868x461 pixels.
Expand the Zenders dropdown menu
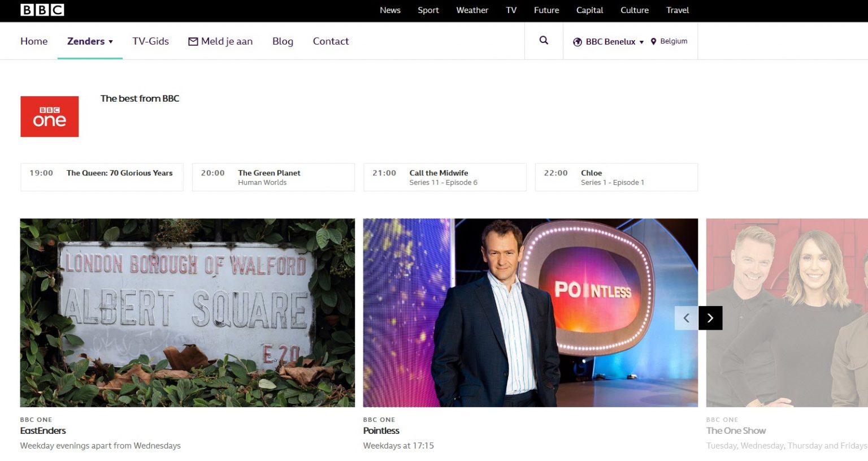(89, 41)
